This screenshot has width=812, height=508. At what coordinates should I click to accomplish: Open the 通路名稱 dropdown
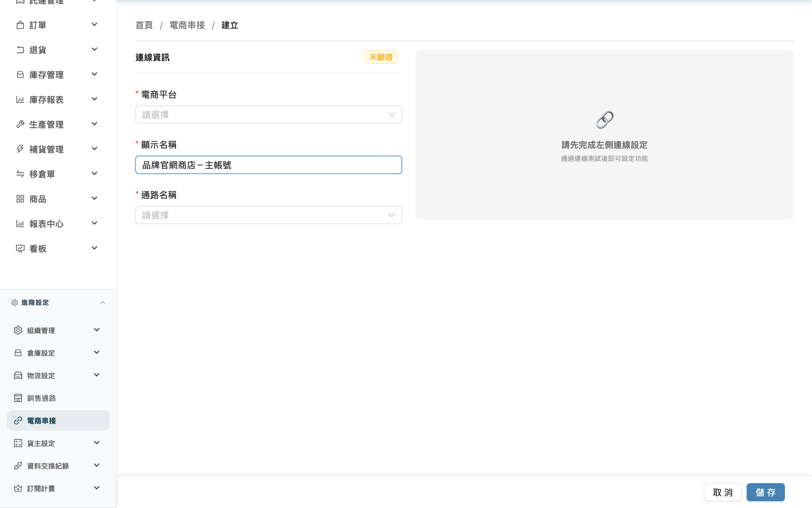coord(268,215)
